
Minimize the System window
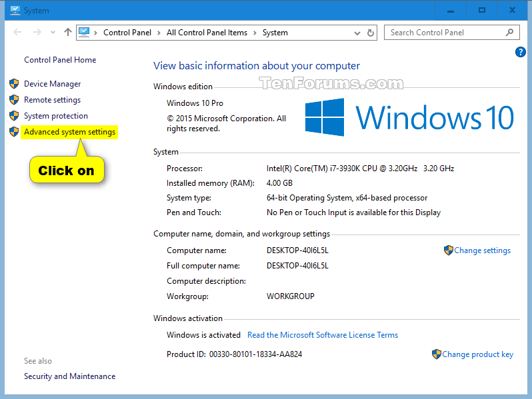450,11
